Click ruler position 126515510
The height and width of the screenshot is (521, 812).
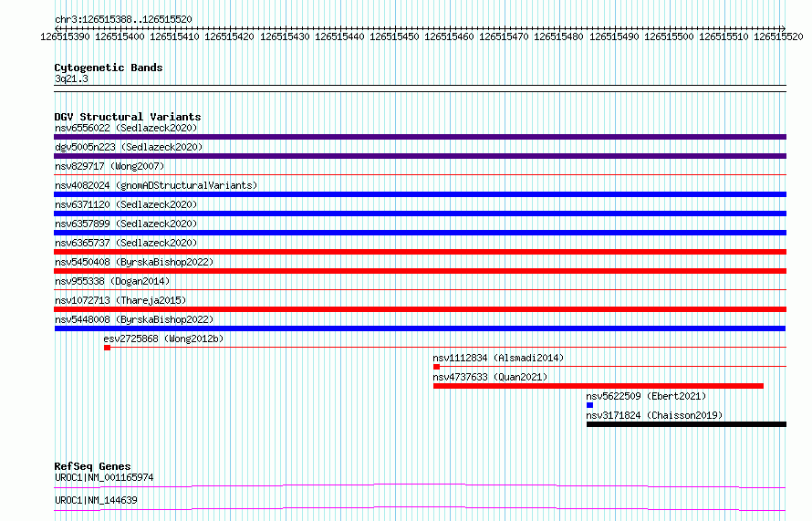click(724, 36)
